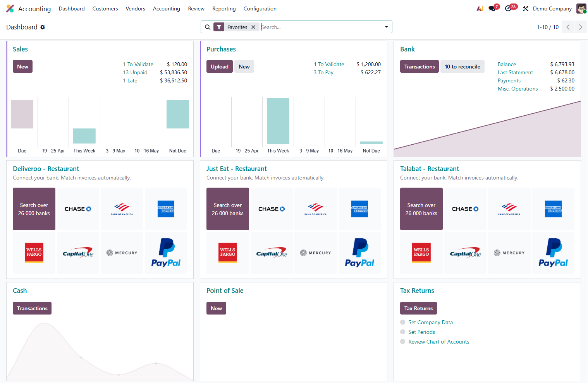Remove the Favorites filter with its X icon
The image size is (588, 383).
tap(253, 27)
